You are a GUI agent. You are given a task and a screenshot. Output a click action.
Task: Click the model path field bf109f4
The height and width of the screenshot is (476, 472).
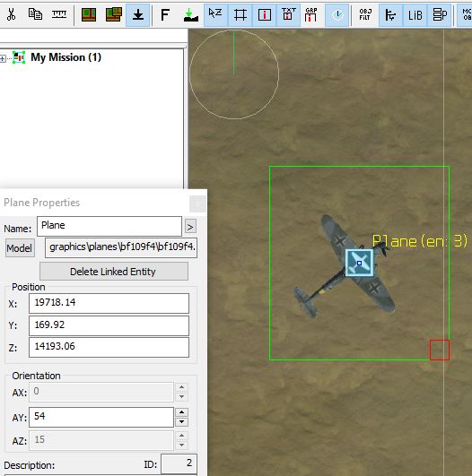pyautogui.click(x=121, y=247)
